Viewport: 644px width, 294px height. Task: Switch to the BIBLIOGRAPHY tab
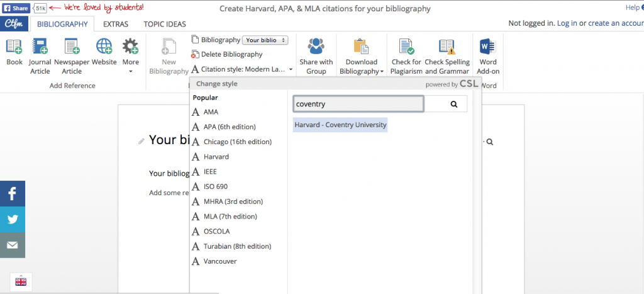[62, 25]
